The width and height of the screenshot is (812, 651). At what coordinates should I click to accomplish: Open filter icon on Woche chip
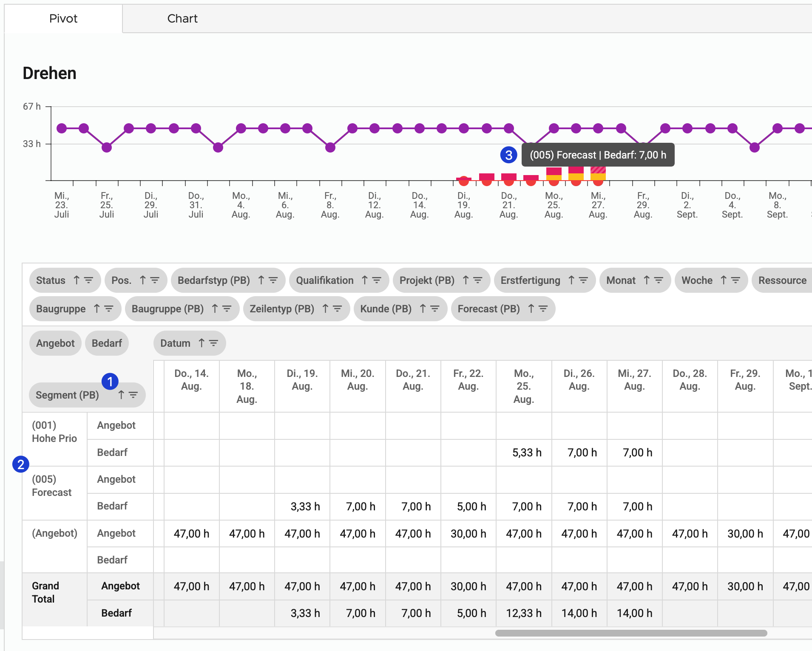click(735, 280)
